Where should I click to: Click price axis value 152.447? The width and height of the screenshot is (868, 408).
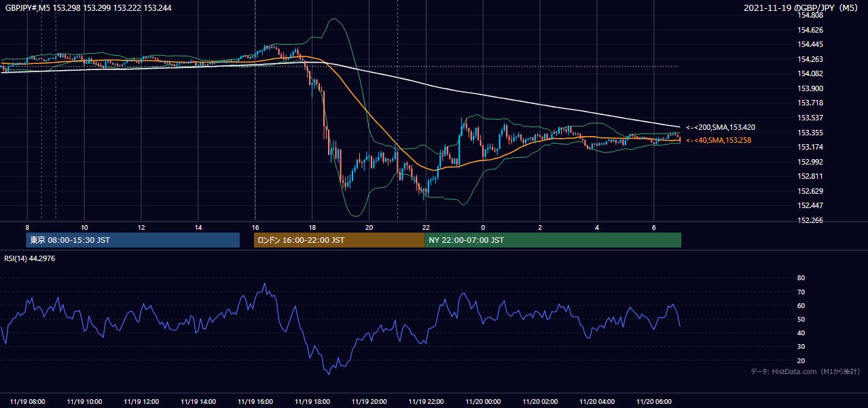pos(810,205)
